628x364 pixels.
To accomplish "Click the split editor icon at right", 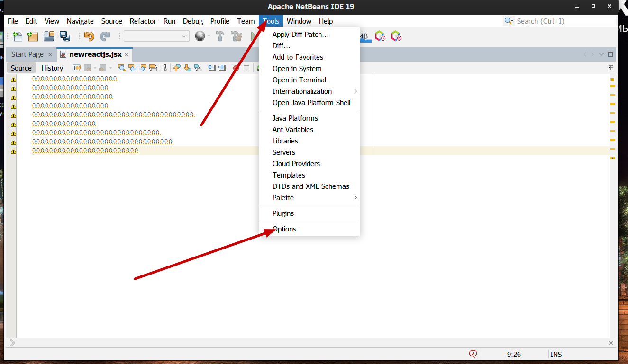I will click(611, 68).
